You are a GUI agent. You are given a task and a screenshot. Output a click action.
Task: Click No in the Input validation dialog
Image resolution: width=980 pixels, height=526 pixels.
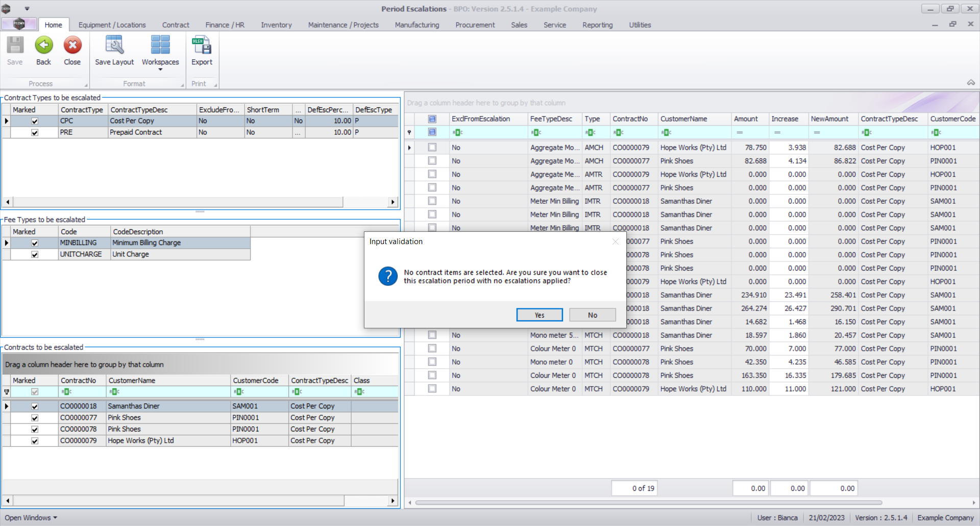(x=592, y=315)
